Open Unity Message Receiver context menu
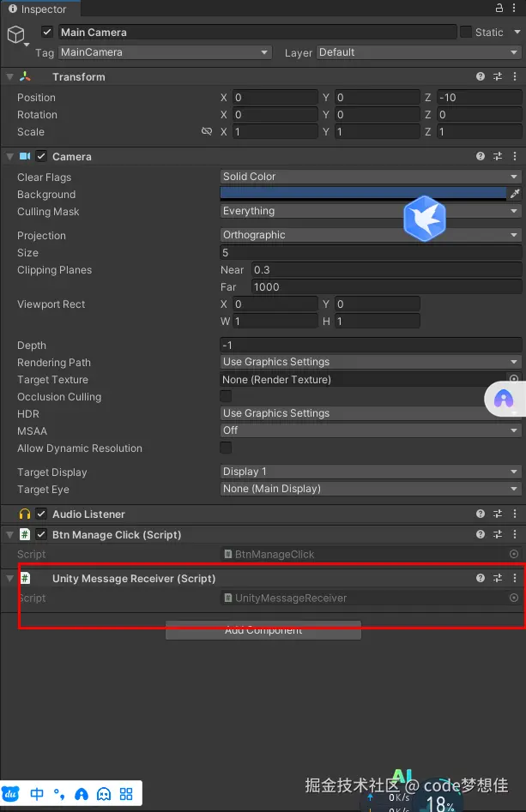Image resolution: width=526 pixels, height=812 pixels. coord(515,578)
